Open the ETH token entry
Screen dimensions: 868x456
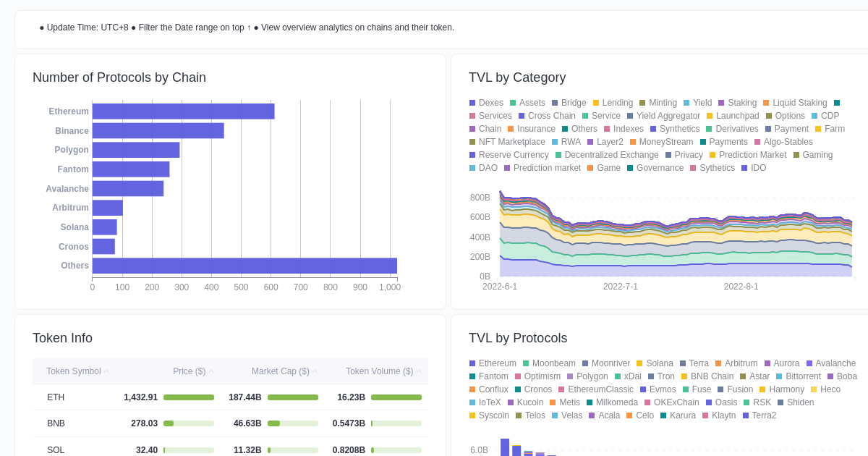pyautogui.click(x=56, y=397)
